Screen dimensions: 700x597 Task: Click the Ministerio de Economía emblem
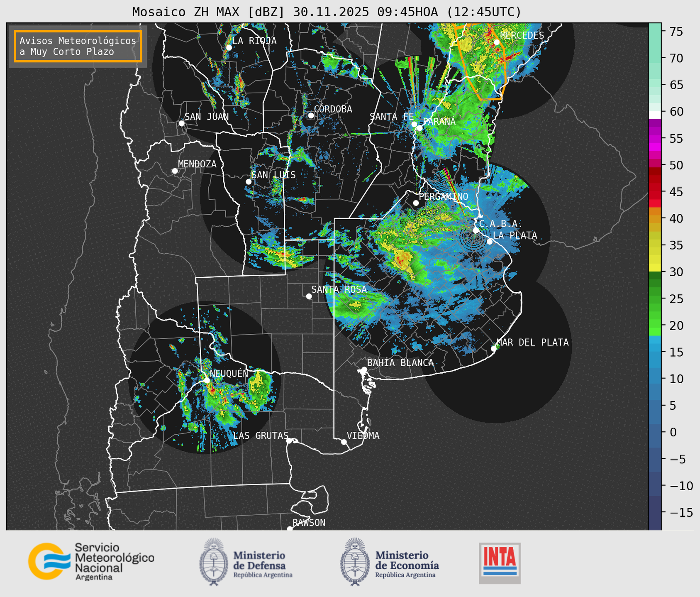355,562
